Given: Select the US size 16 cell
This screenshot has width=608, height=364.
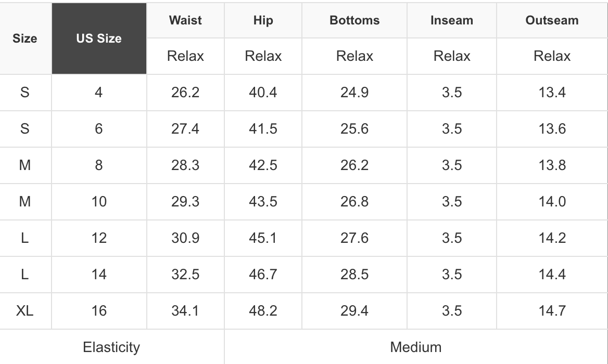Looking at the screenshot, I should [x=99, y=311].
